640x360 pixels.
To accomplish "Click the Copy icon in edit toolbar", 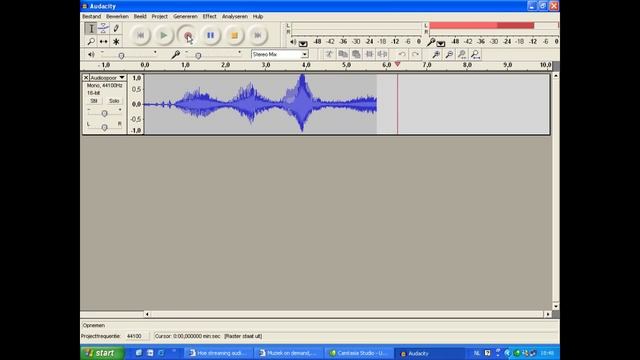I will (342, 54).
